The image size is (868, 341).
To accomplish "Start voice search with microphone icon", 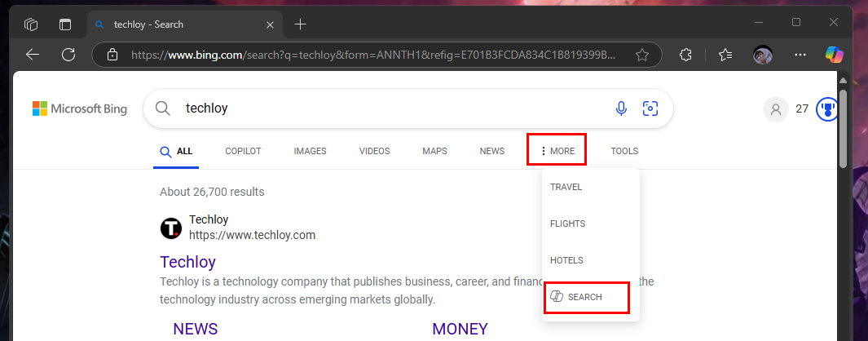I will [x=621, y=108].
